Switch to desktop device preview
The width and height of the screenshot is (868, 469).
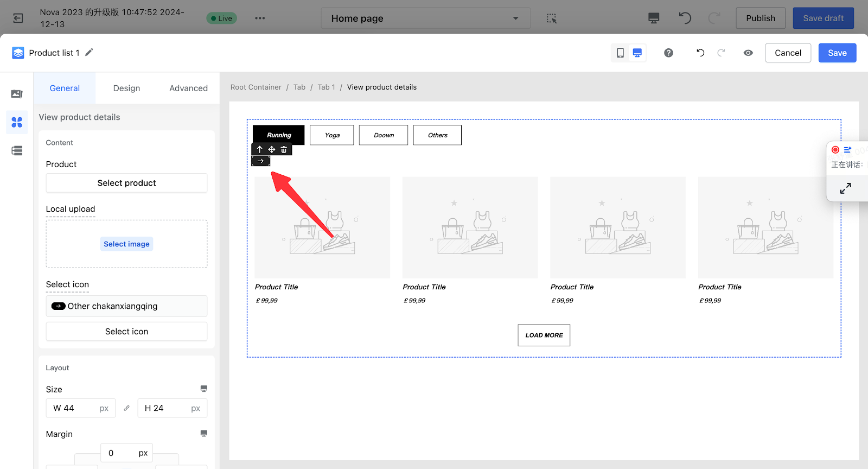(x=637, y=53)
